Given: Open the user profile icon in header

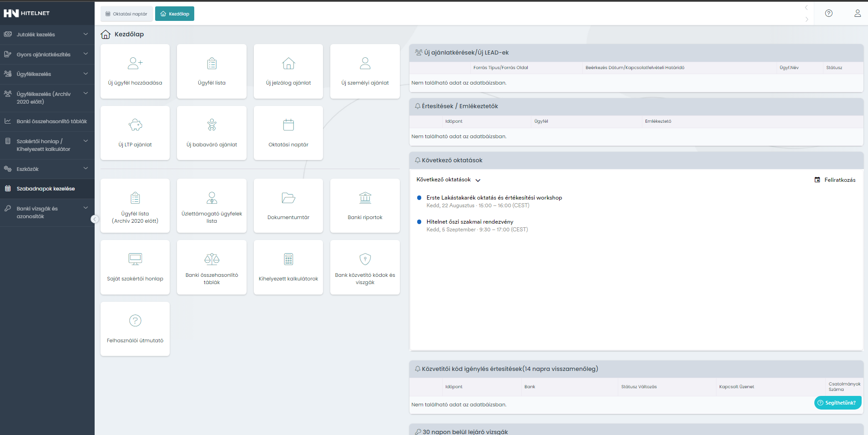Looking at the screenshot, I should (x=858, y=13).
